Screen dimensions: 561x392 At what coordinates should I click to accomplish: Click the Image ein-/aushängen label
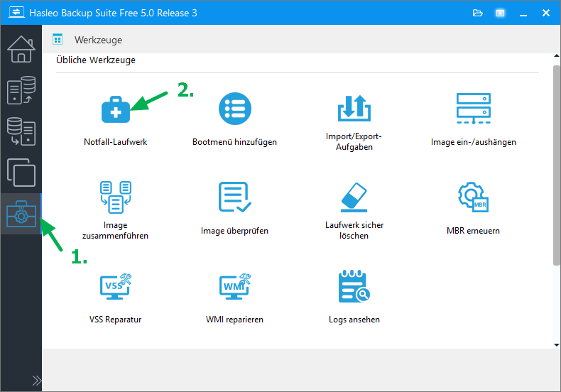tap(474, 142)
